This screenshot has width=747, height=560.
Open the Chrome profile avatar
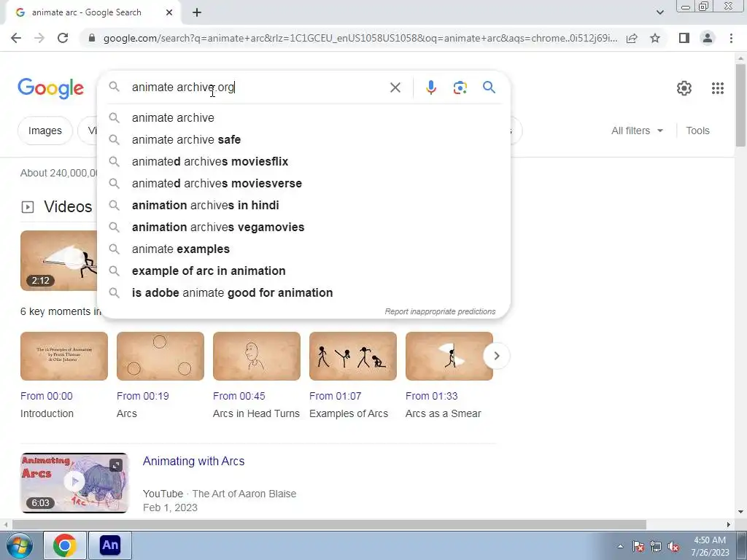(708, 38)
